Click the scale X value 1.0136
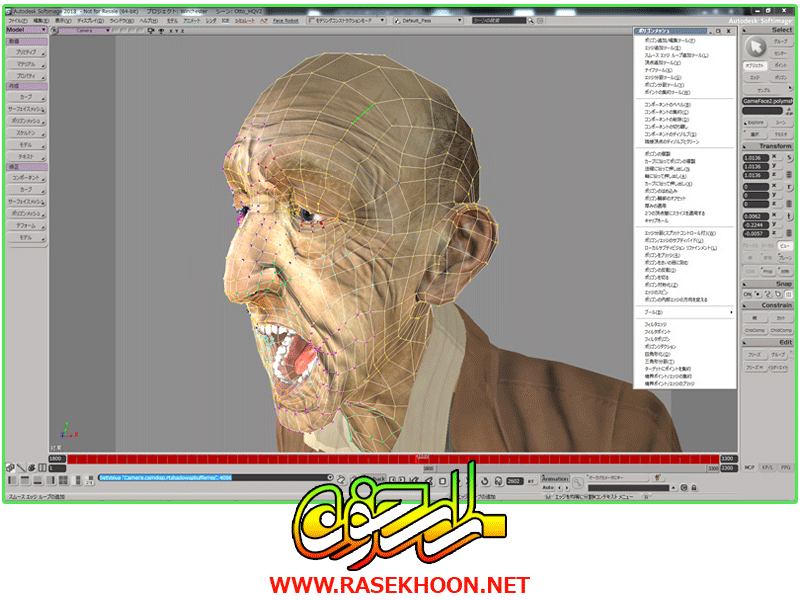 pos(755,158)
